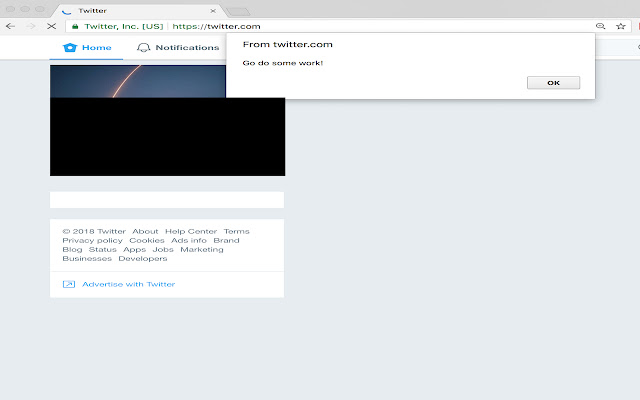Close the Twitter browser tab

pyautogui.click(x=213, y=11)
